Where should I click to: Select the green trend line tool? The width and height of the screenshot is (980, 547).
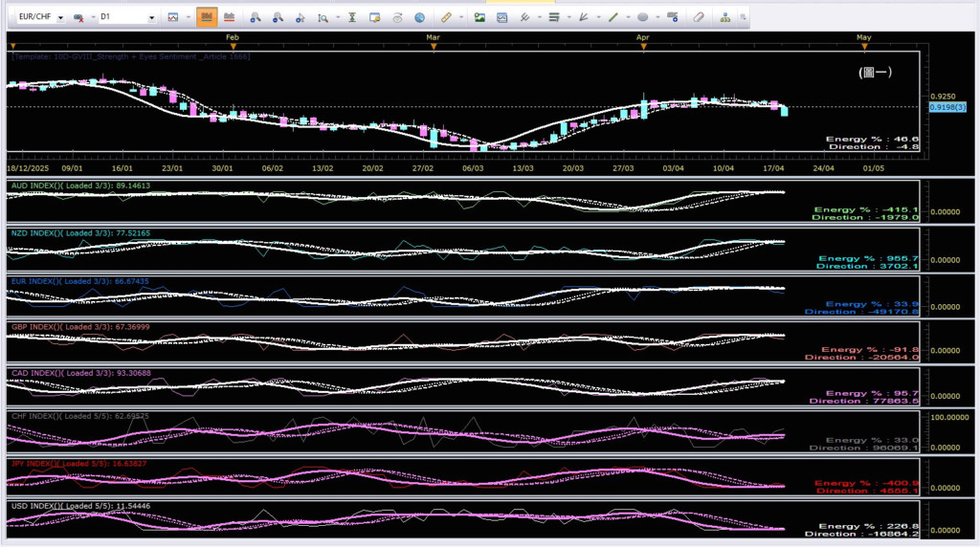click(614, 17)
